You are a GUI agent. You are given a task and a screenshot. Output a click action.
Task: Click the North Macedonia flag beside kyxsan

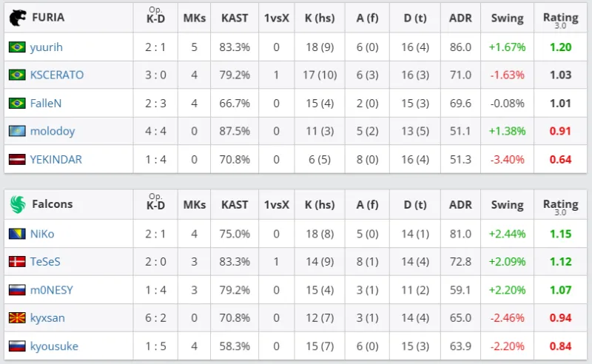click(x=16, y=318)
